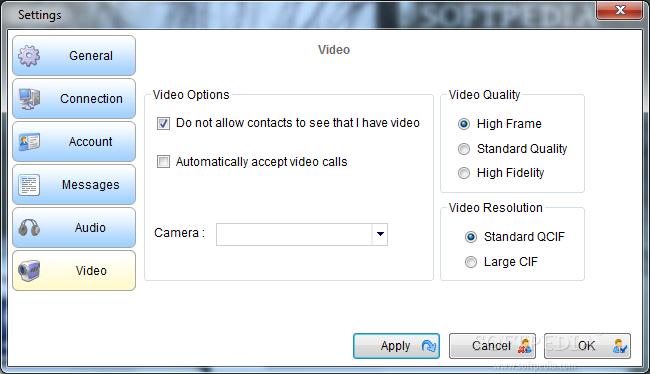
Task: Select the Standard Quality radio option
Action: tap(464, 149)
